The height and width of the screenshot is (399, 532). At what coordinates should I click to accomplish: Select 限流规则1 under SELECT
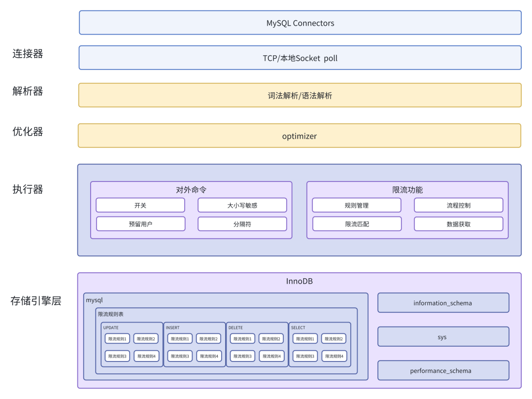[x=305, y=338]
